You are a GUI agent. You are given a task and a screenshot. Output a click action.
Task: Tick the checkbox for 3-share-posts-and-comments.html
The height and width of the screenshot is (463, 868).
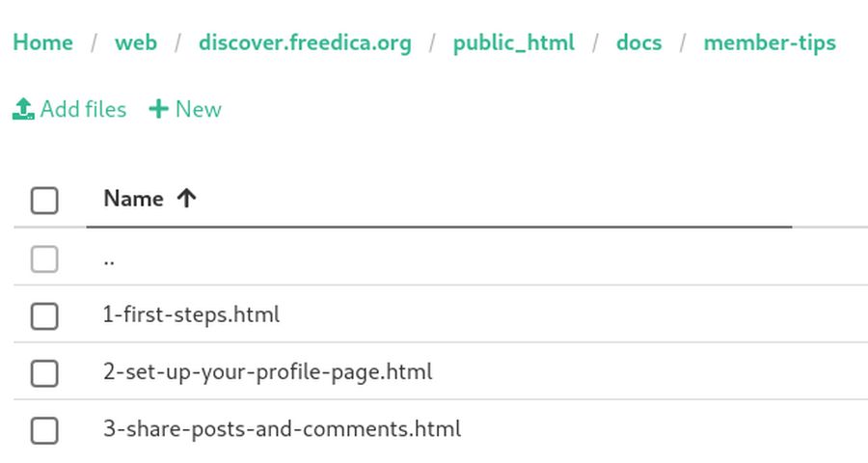(x=44, y=430)
